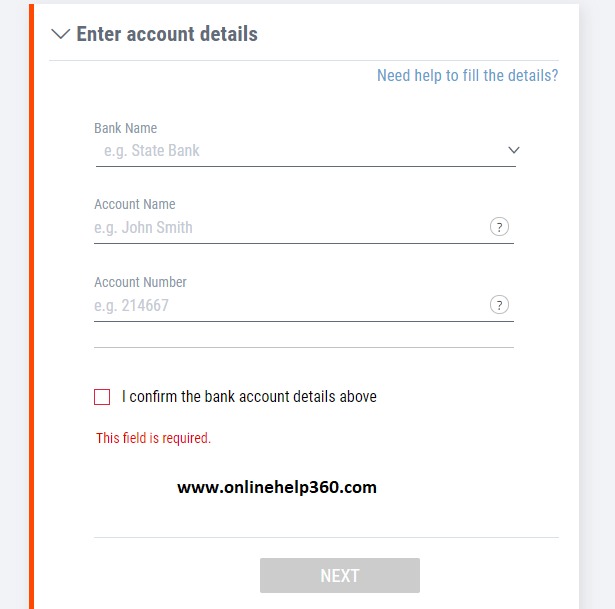615x609 pixels.
Task: Show help for Account Name question icon
Action: (499, 227)
